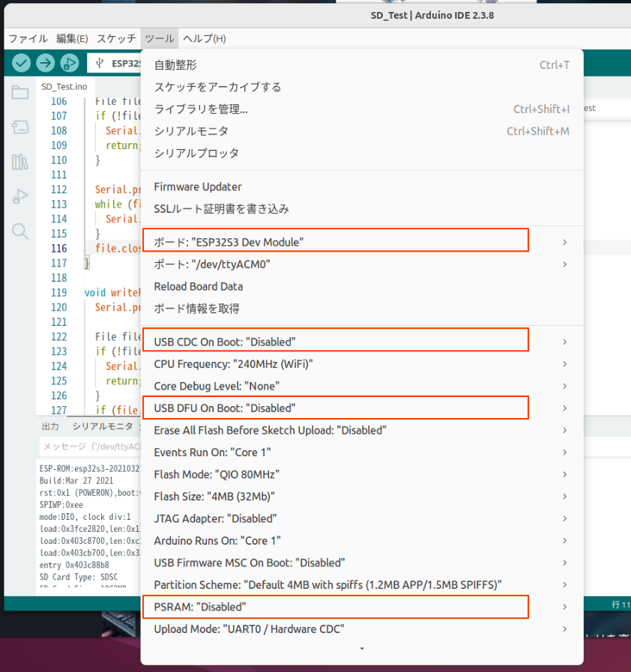The image size is (631, 672).
Task: Expand the ボード: ESP32S3 Dev Module submenu
Action: tap(300, 240)
